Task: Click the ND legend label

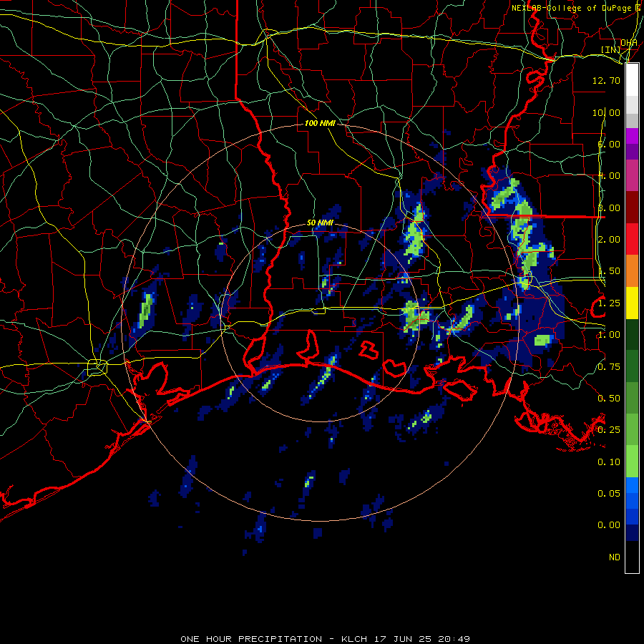Action: pyautogui.click(x=615, y=557)
